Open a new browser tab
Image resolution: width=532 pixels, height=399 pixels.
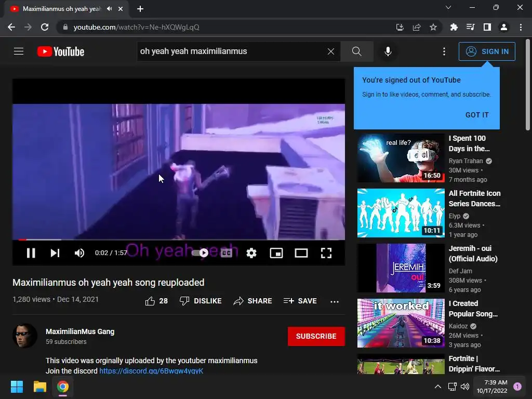[x=140, y=9]
